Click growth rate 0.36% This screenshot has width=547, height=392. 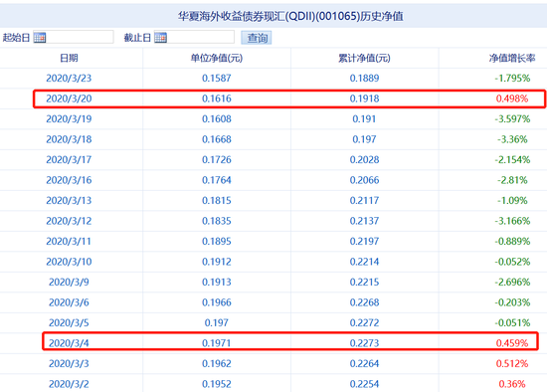pyautogui.click(x=512, y=384)
